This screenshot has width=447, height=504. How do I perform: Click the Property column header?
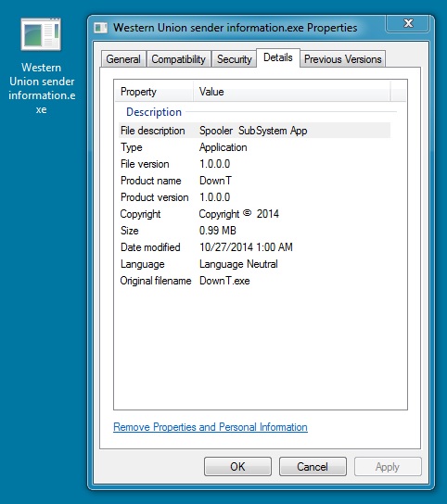click(x=154, y=92)
